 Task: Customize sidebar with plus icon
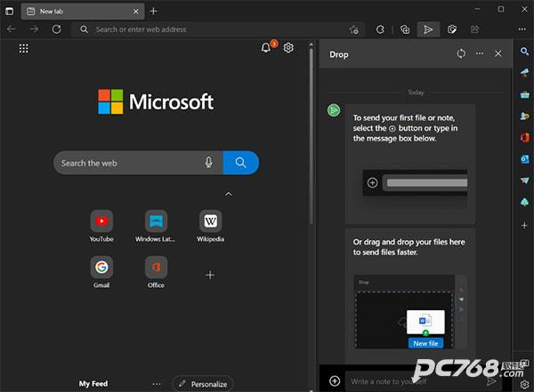point(524,225)
